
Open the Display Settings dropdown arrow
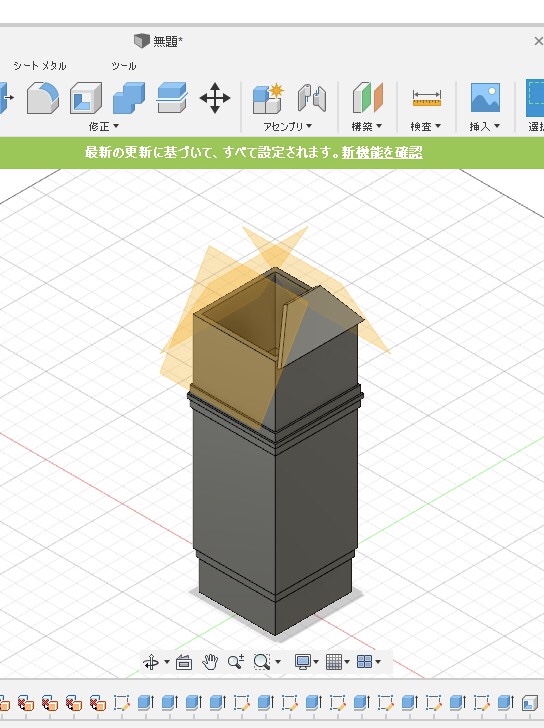point(316,662)
